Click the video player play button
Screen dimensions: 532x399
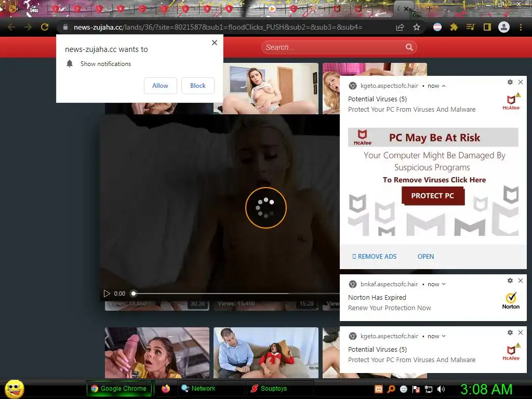point(107,294)
